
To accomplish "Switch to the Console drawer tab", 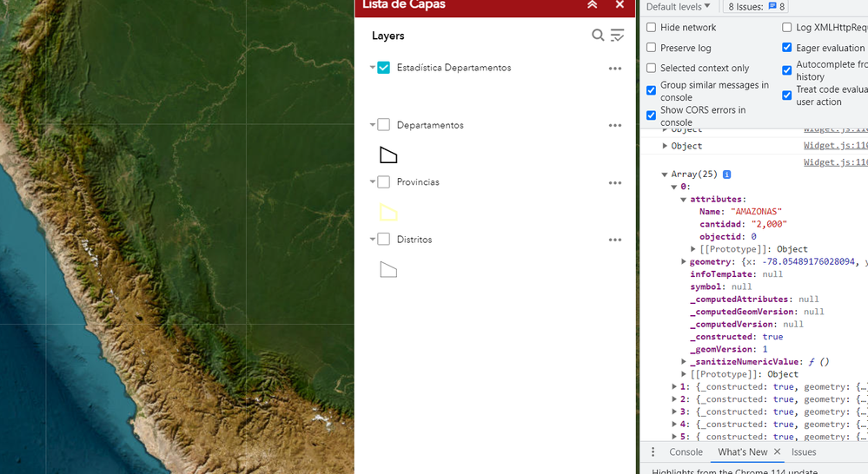I will [x=686, y=452].
